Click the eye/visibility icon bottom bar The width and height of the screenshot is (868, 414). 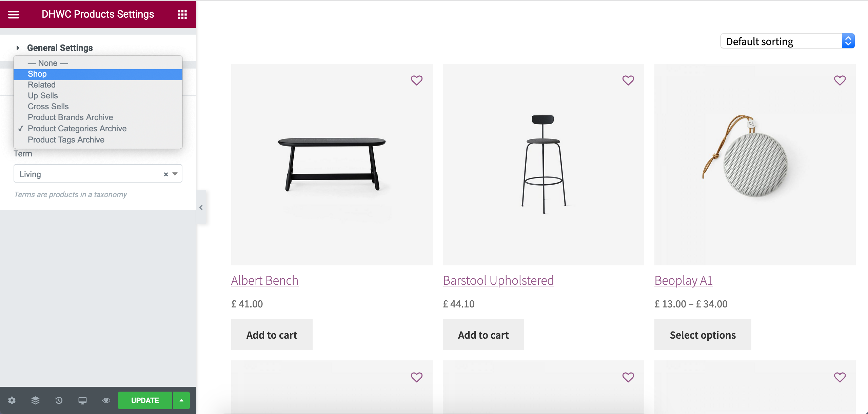106,401
